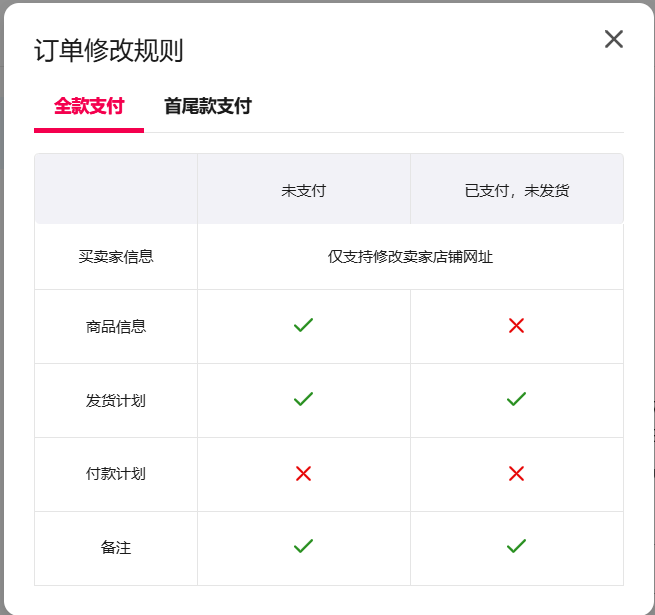
Task: Select the 商品信息 row label
Action: 116,326
